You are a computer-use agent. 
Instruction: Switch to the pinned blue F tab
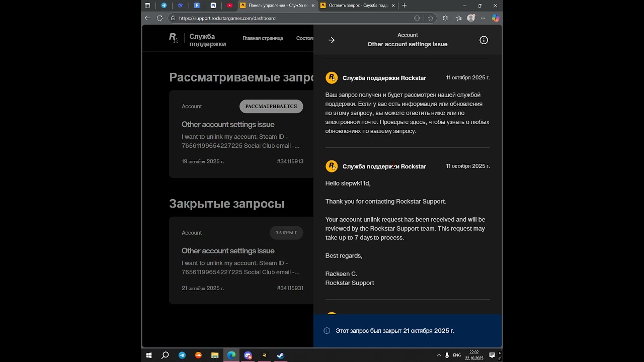point(197,6)
